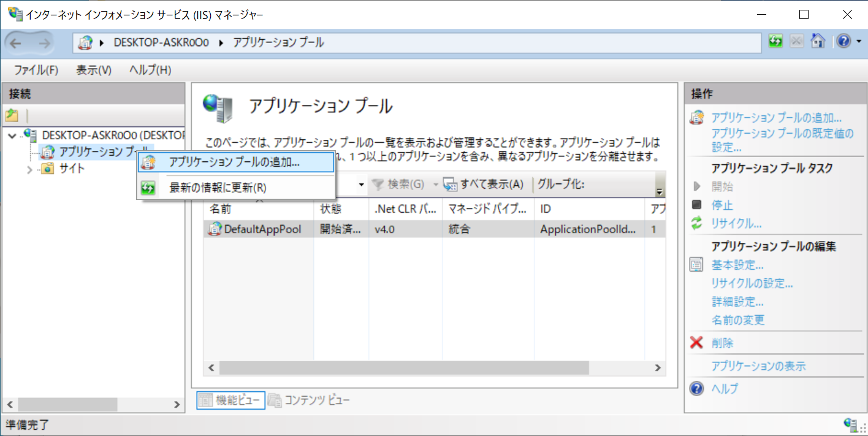This screenshot has width=868, height=436.
Task: Open the 表示(V) menu
Action: [x=93, y=69]
